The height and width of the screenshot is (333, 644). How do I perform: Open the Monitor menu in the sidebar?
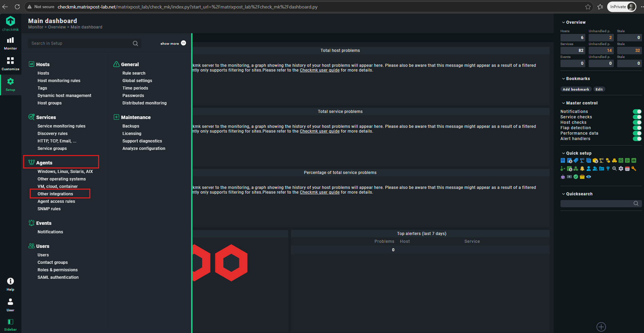[x=11, y=43]
